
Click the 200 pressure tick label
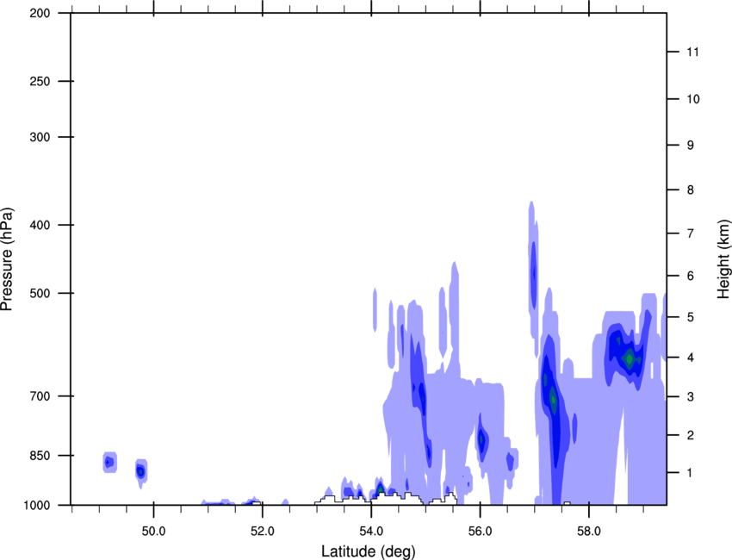pyautogui.click(x=40, y=13)
